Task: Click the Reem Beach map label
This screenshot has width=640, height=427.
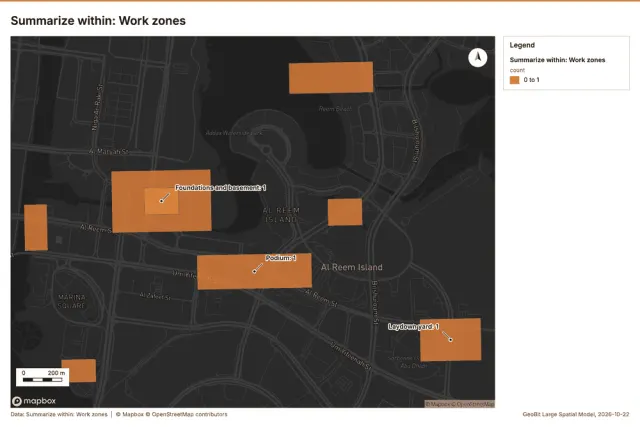Action: pyautogui.click(x=335, y=109)
